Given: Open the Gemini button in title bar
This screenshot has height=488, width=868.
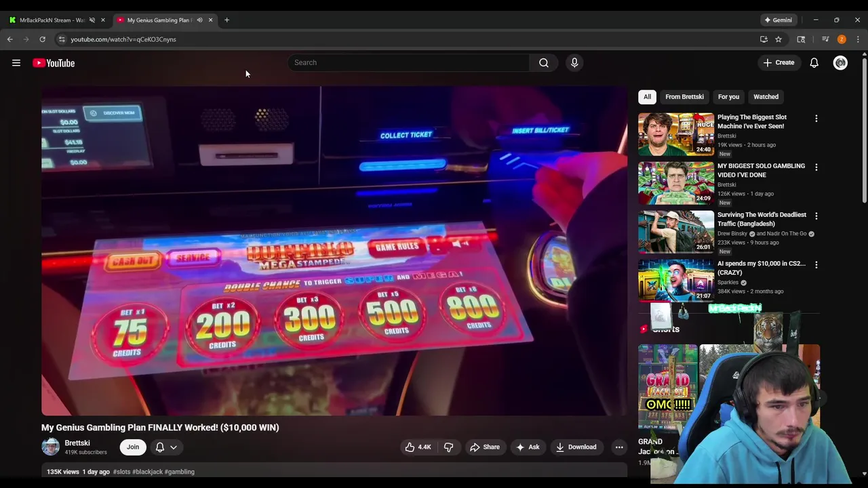Looking at the screenshot, I should [x=778, y=20].
